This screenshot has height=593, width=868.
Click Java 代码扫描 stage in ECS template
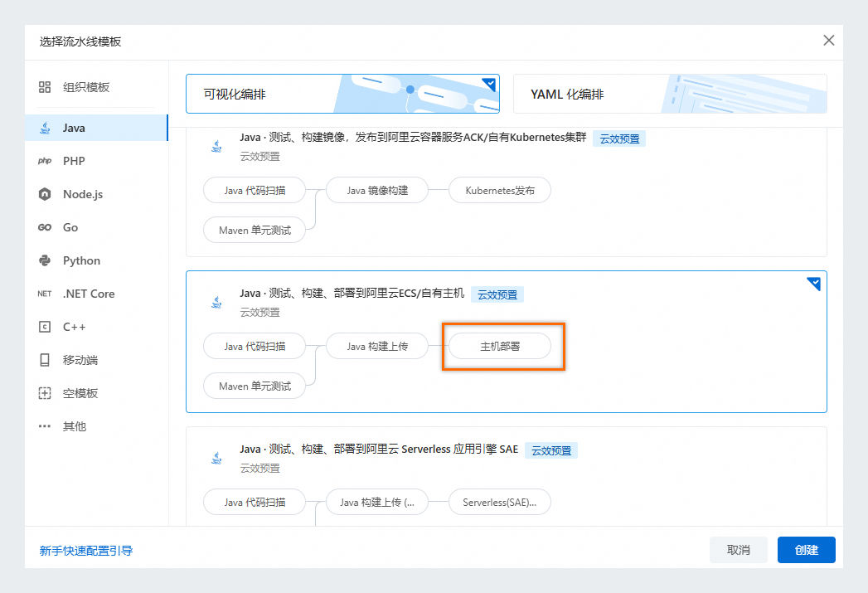[x=255, y=346]
